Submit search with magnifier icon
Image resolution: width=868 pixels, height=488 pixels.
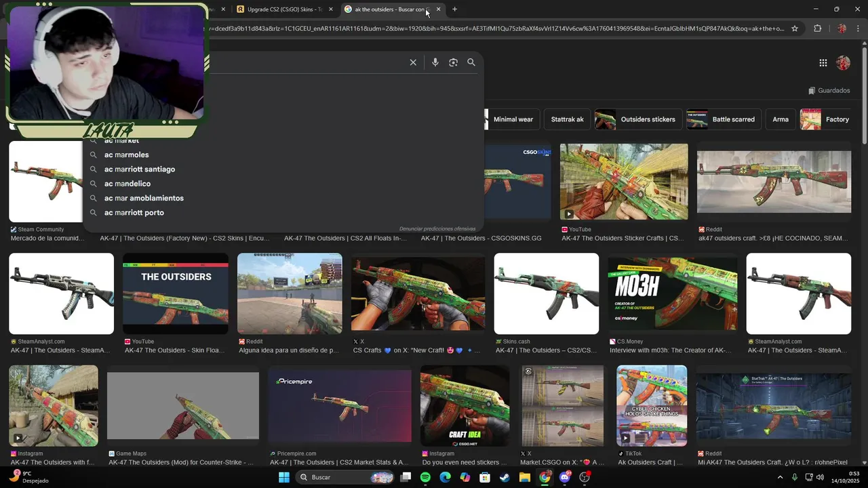(471, 62)
